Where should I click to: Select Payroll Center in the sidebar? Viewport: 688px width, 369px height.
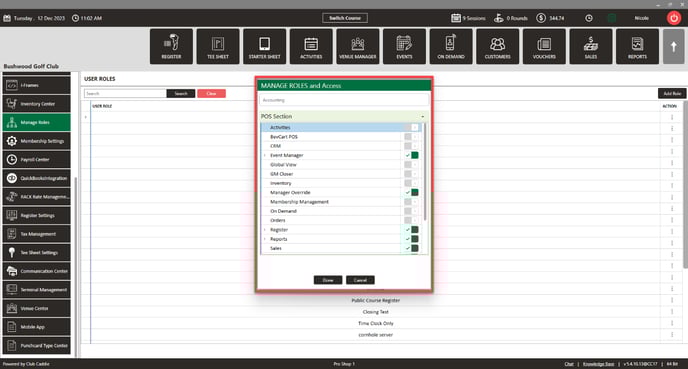click(x=36, y=160)
